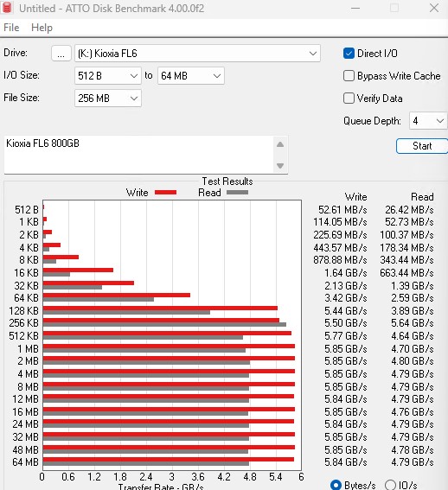Screen dimensions: 448x490
Task: Disable the Direct I/O checkbox
Action: (349, 54)
